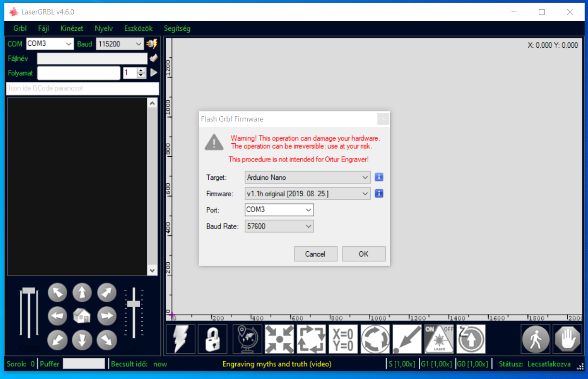
Task: Click the Sorok: 0 line counter
Action: coord(21,364)
